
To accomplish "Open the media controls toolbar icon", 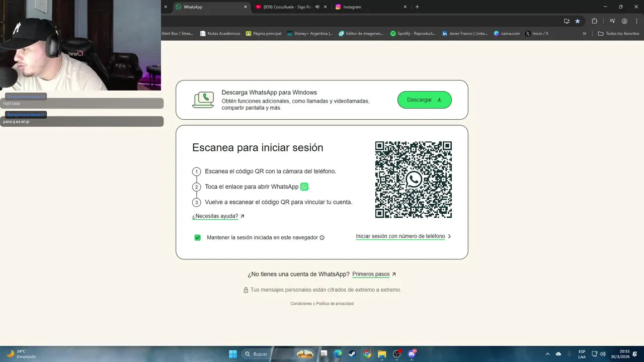I will (612, 21).
